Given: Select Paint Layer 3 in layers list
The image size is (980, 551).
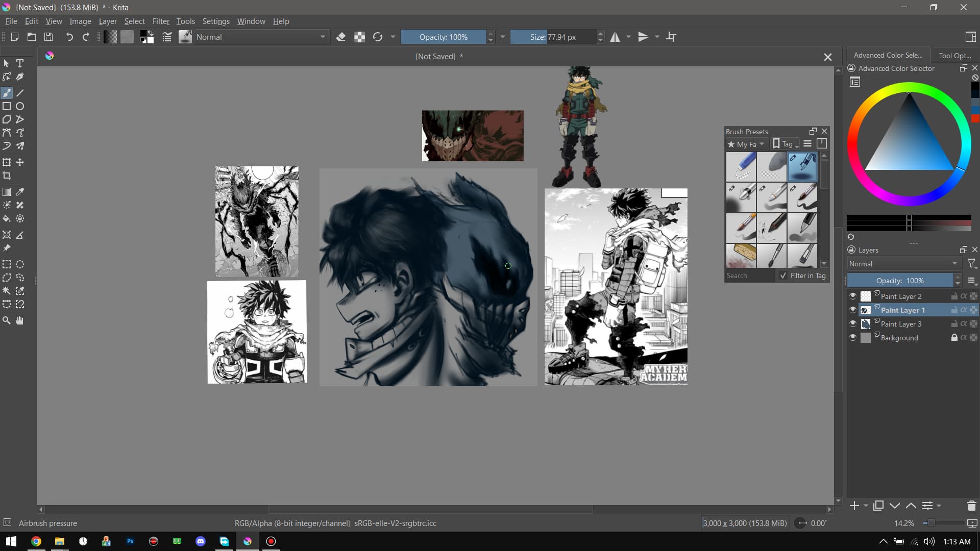Looking at the screenshot, I should [901, 323].
